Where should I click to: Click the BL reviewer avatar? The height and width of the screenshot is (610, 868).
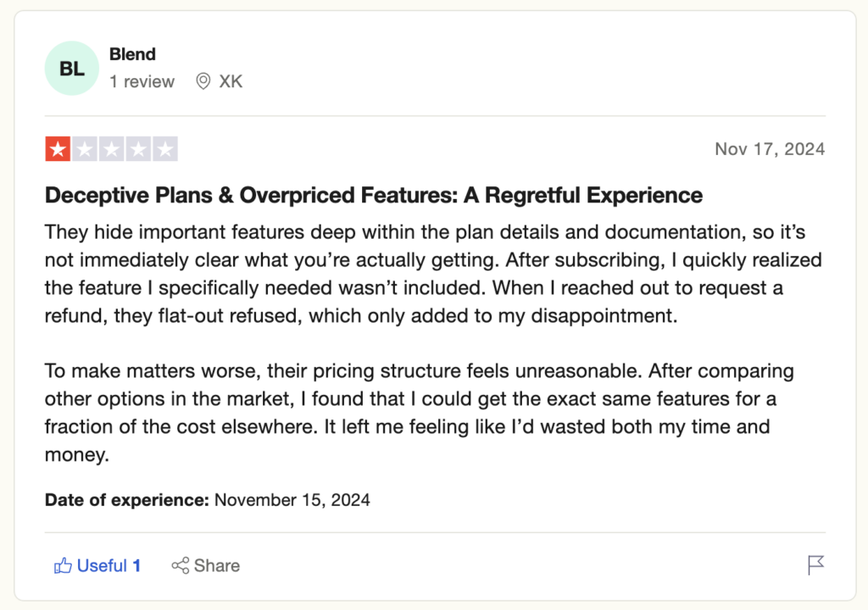pyautogui.click(x=72, y=69)
